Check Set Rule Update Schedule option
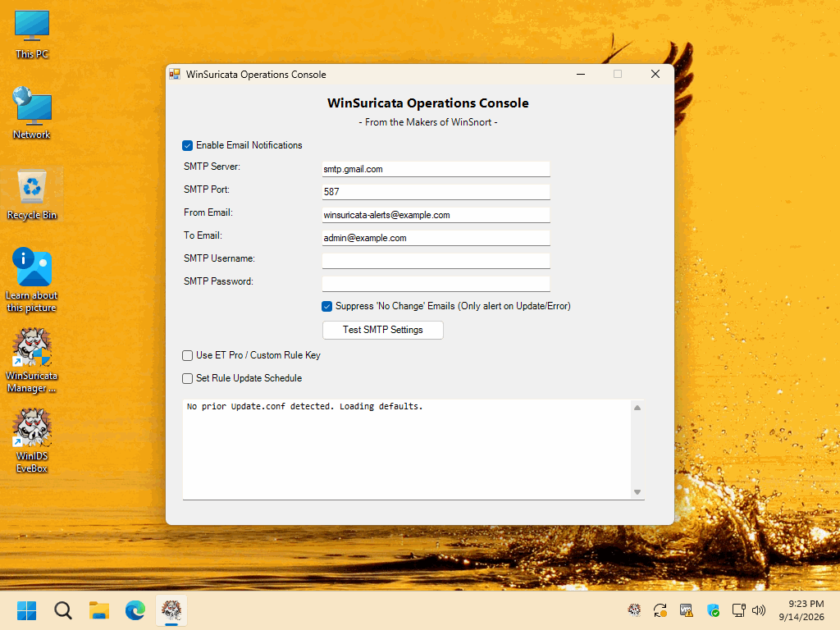The image size is (840, 630). (188, 379)
